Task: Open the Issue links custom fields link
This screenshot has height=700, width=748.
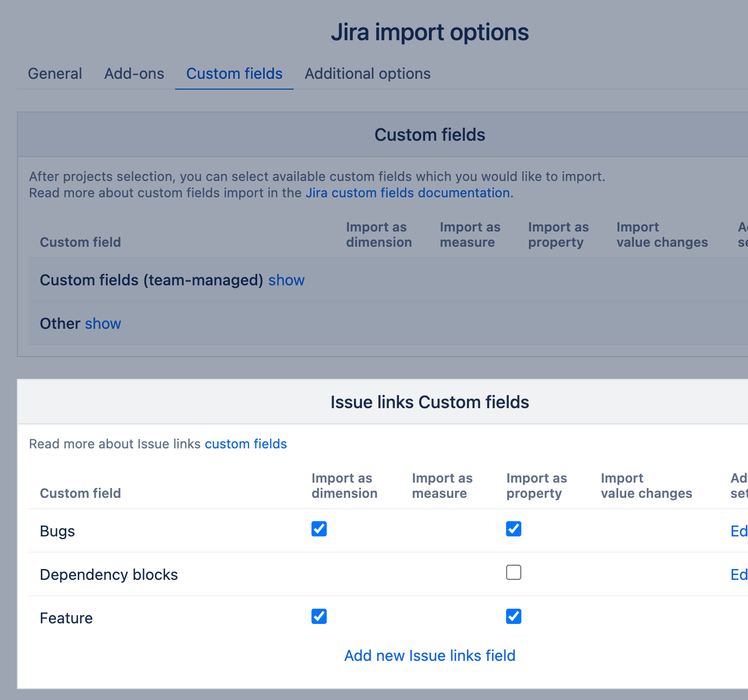Action: pos(246,444)
